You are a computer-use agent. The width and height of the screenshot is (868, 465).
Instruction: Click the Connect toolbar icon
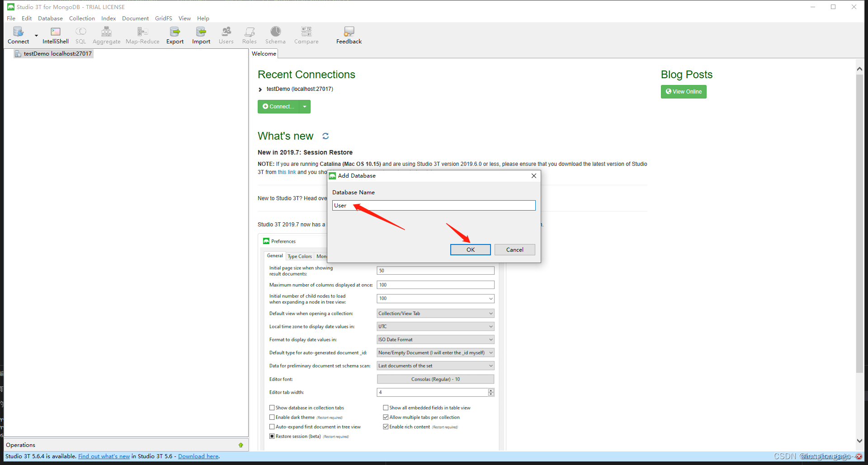coord(18,35)
